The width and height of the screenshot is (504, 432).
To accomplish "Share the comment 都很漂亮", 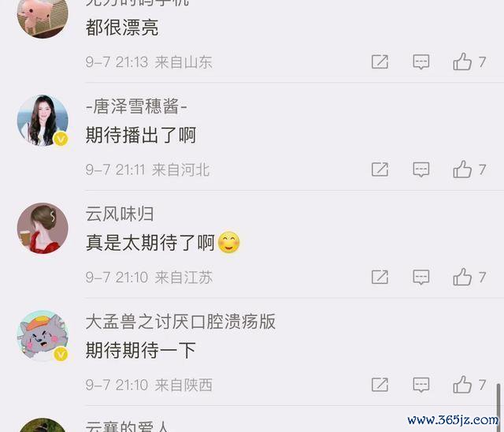I will (380, 61).
